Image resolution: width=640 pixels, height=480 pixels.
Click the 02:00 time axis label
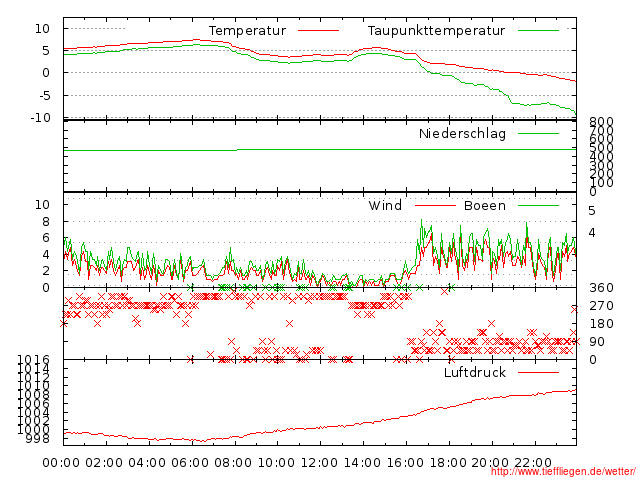104,463
